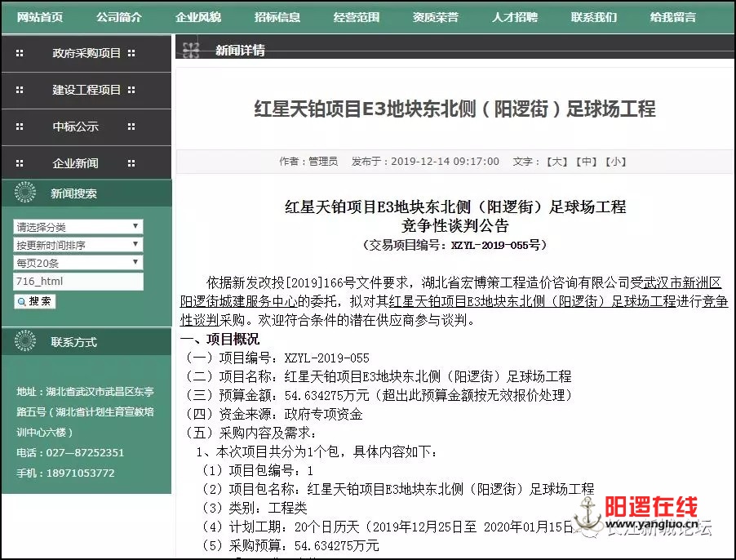736x560 pixels.
Task: Click the 一、项目概况 heading
Action: click(x=219, y=339)
